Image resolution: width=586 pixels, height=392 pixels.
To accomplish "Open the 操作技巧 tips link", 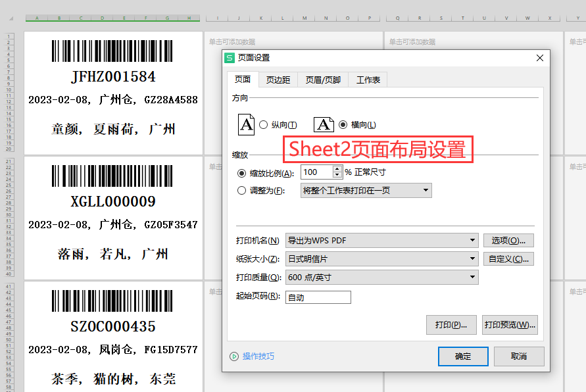I will tap(258, 356).
